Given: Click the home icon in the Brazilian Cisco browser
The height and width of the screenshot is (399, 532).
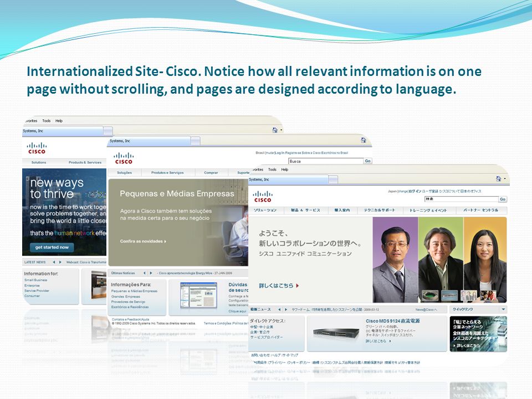Looking at the screenshot, I should point(364,140).
